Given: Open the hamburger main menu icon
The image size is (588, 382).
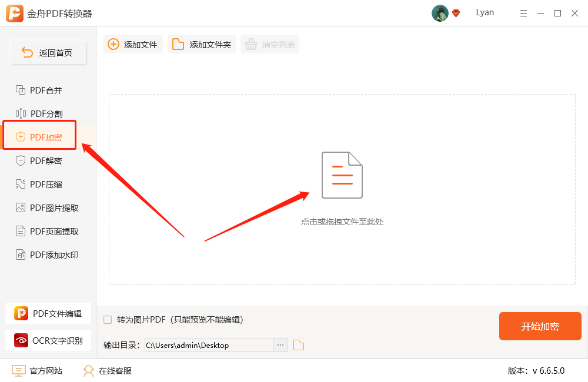Looking at the screenshot, I should pos(523,14).
